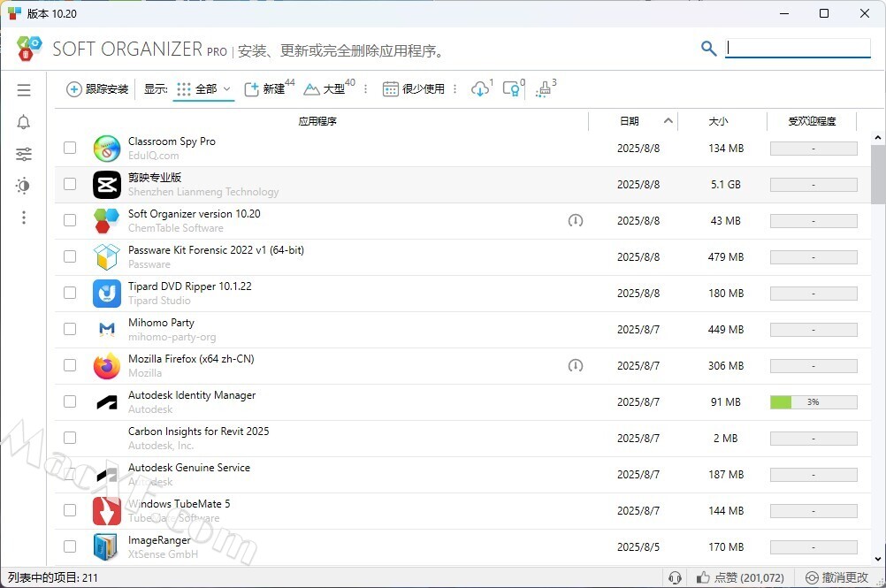This screenshot has height=588, width=886.
Task: Click scrollbar down arrow
Action: coord(878,559)
